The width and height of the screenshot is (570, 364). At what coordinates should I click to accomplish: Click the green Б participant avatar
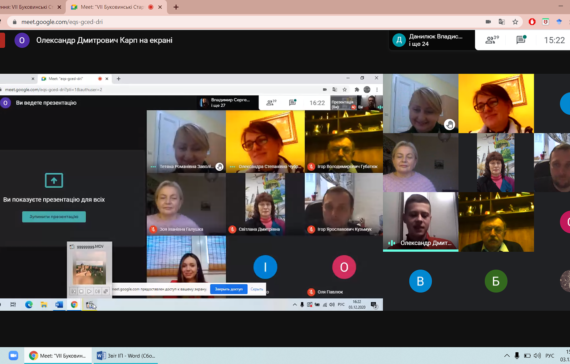coord(496,281)
